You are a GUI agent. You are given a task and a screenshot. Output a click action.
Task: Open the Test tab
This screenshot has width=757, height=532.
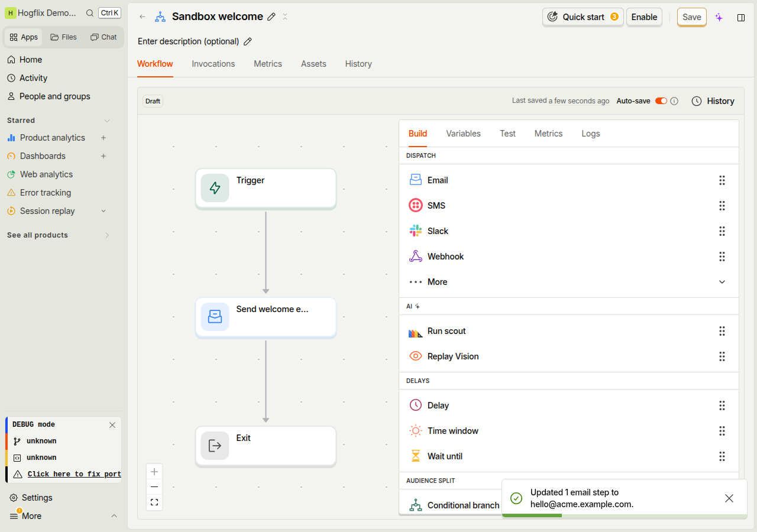[507, 134]
